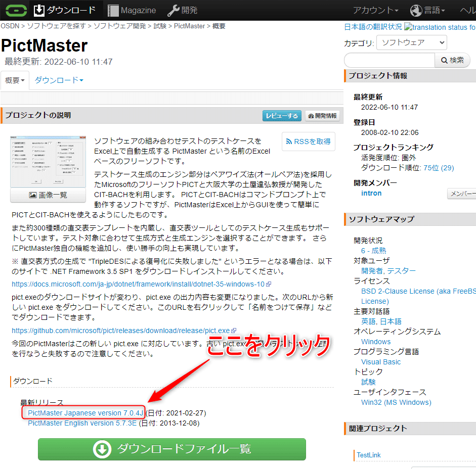Open 試験 topic link in software map

(368, 382)
